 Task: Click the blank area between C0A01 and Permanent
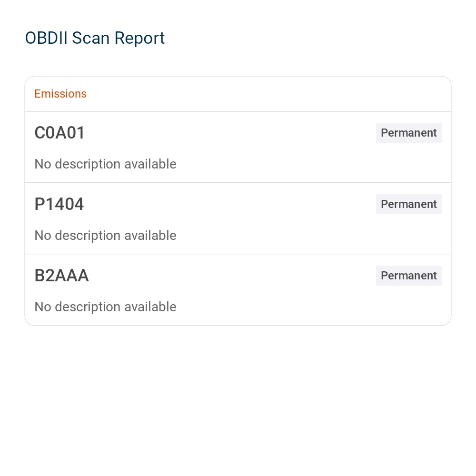click(228, 133)
